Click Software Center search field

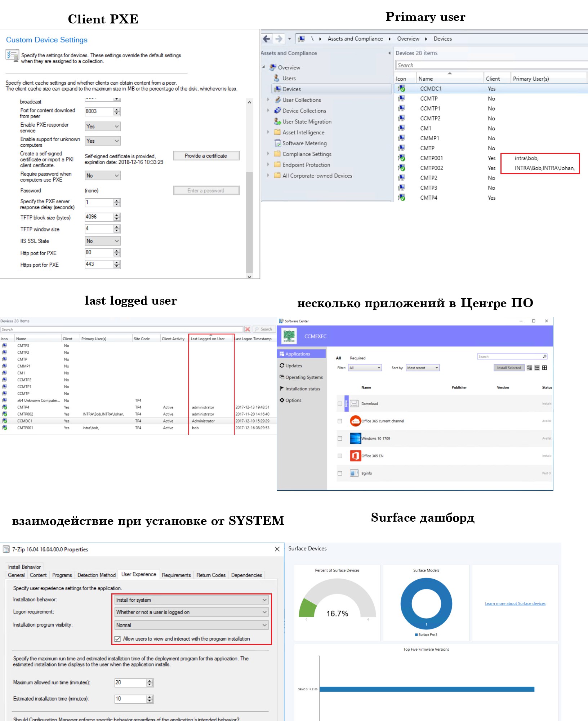tap(509, 357)
